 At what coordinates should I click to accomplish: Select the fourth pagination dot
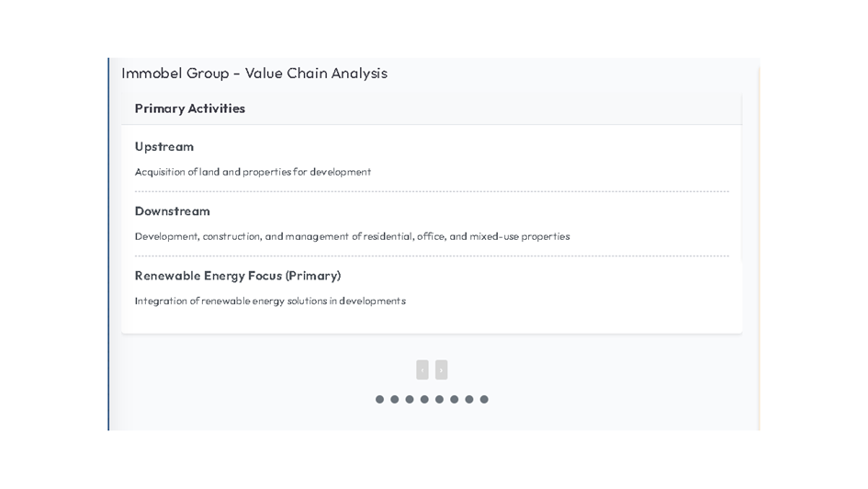424,400
